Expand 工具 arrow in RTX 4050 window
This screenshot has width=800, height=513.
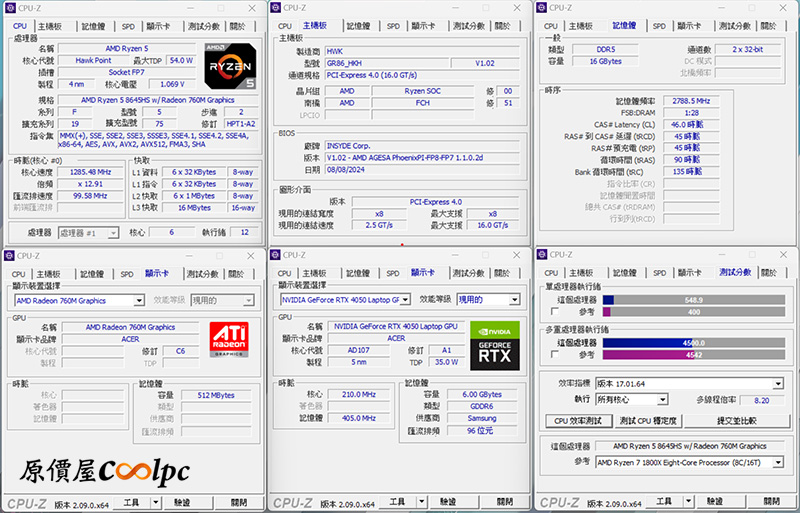(x=421, y=502)
